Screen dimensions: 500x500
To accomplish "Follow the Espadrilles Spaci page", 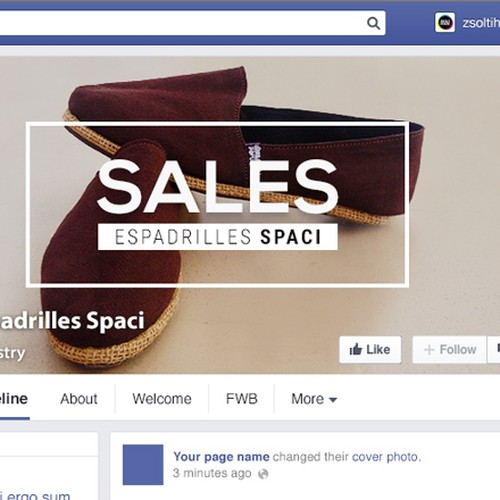I will coord(449,349).
